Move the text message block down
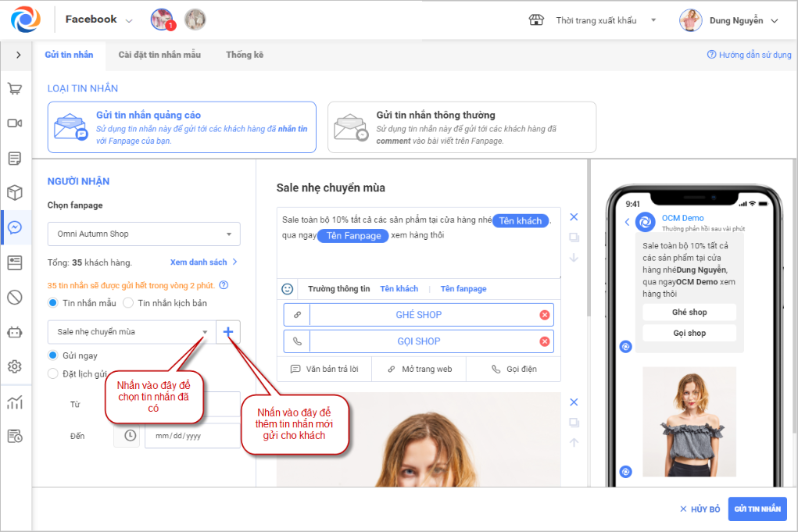This screenshot has height=532, width=798. [574, 258]
